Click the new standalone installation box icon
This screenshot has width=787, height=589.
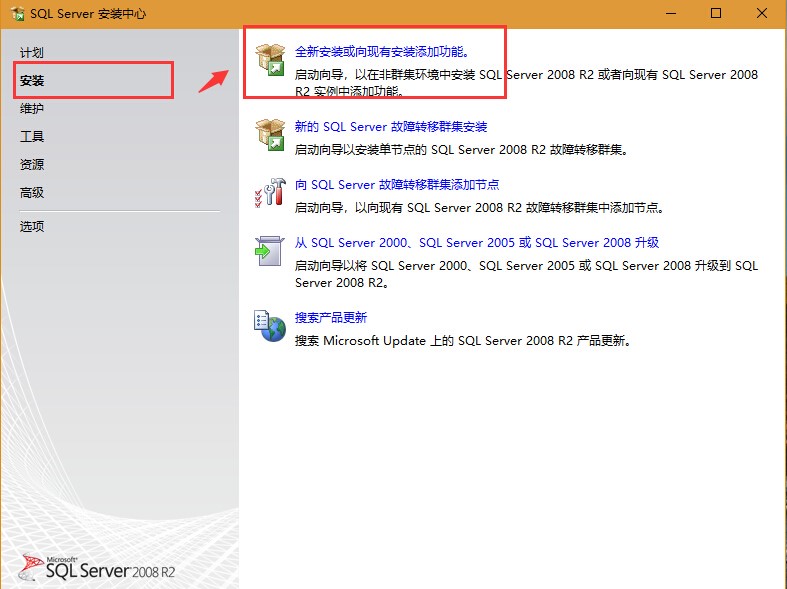tap(270, 60)
